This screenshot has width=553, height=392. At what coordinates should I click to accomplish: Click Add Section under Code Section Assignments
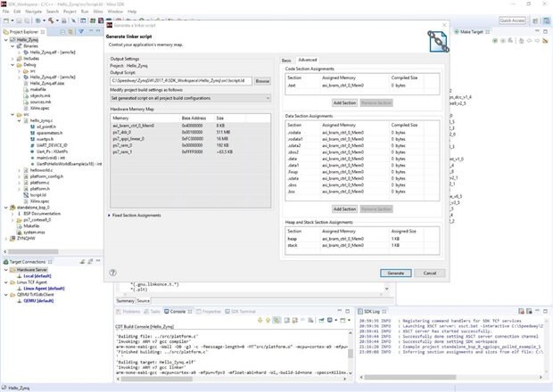[x=344, y=102]
